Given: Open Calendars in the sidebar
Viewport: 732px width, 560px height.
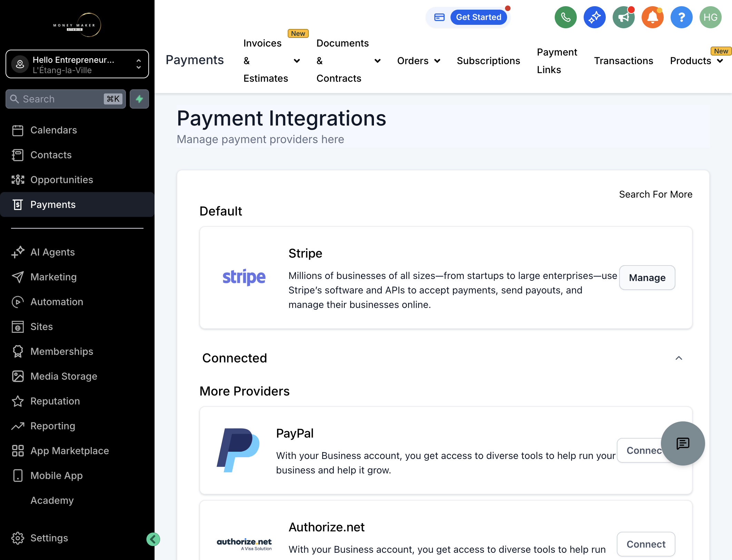Looking at the screenshot, I should point(77,130).
